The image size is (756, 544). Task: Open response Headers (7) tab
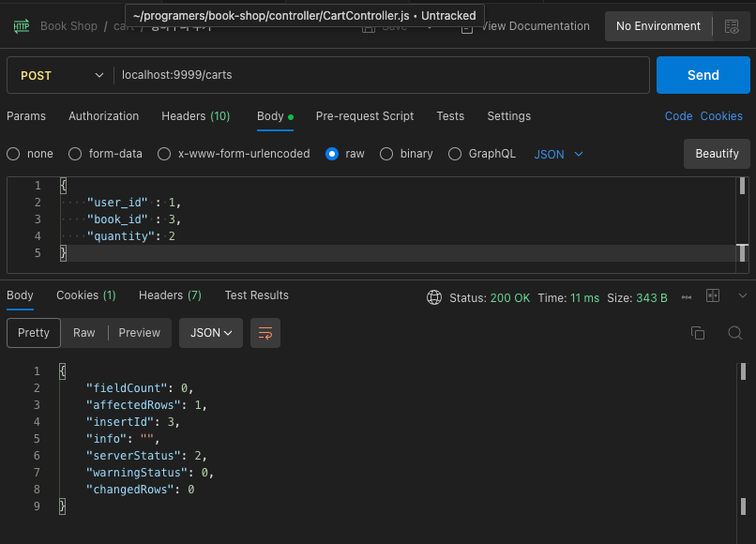170,295
